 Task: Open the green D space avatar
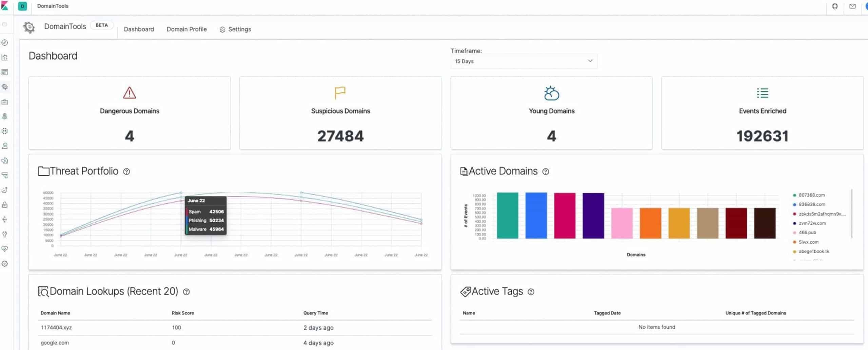(22, 6)
